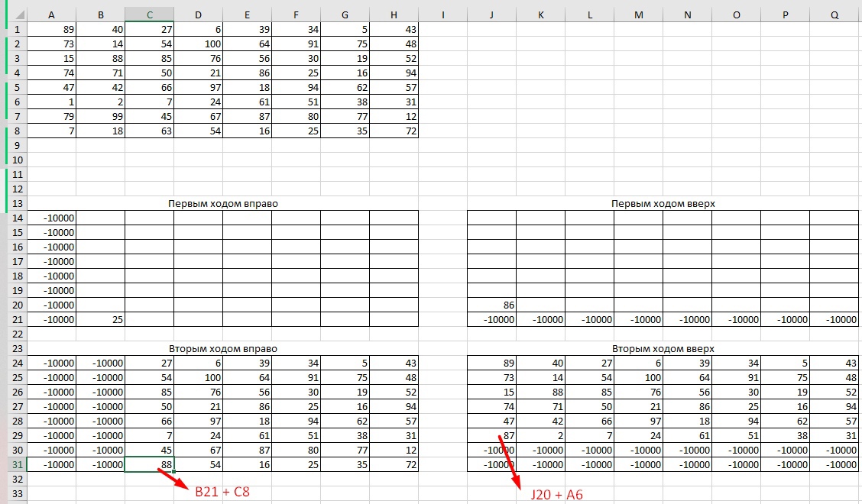Image resolution: width=862 pixels, height=504 pixels.
Task: Click cell C31 with value 88
Action: [149, 464]
